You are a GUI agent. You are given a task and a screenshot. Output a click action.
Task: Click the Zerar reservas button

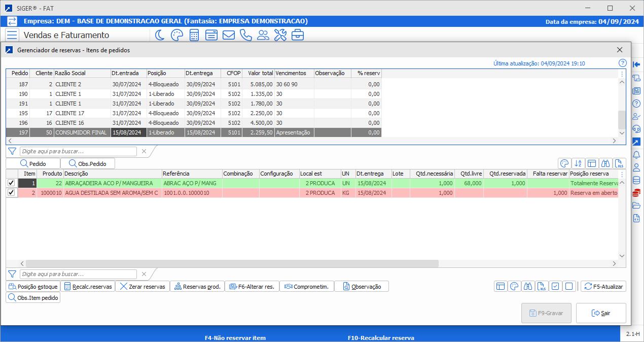pyautogui.click(x=142, y=286)
